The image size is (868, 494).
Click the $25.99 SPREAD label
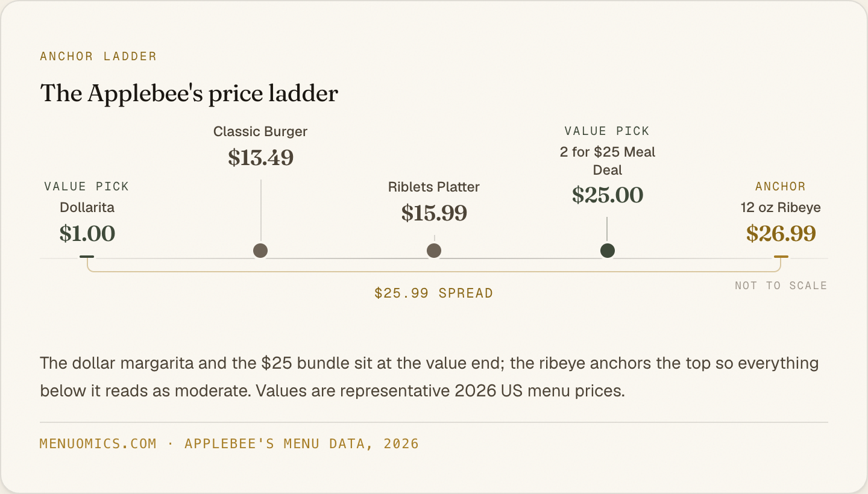(x=434, y=293)
